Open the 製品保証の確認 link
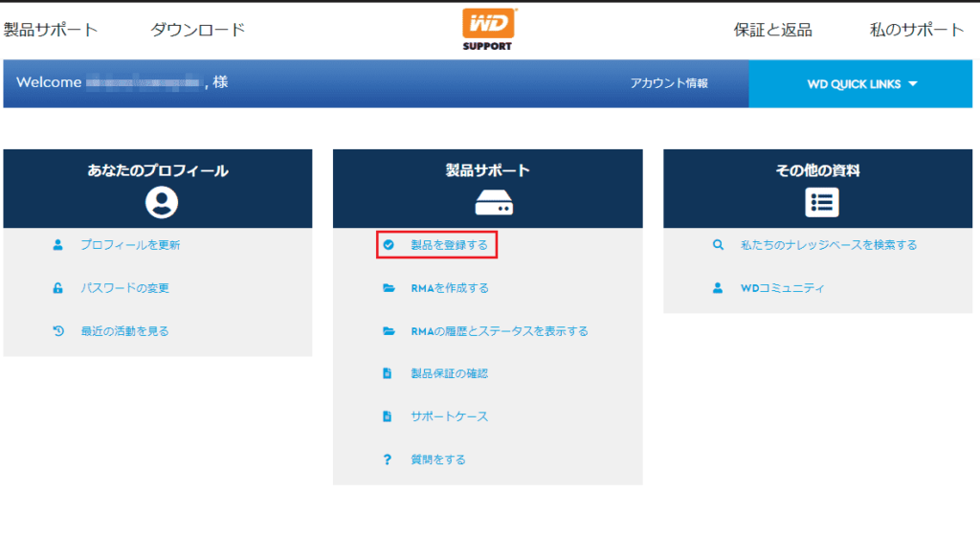 coord(450,373)
